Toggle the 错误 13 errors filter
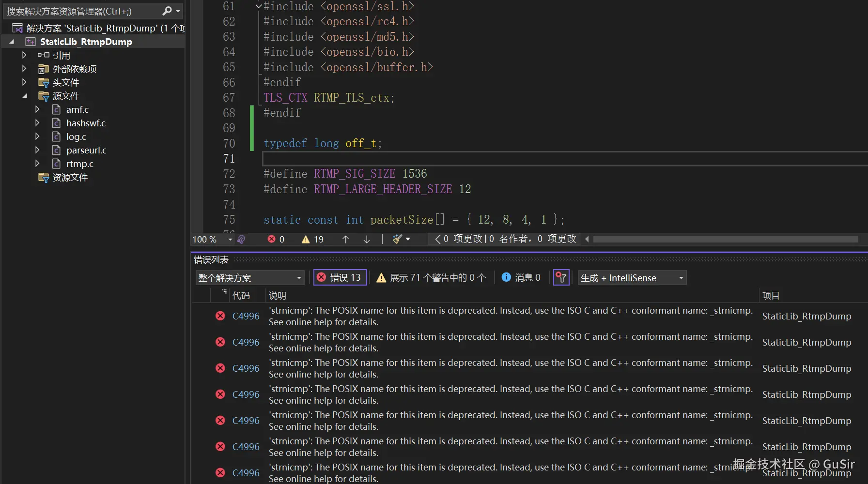 pos(340,277)
